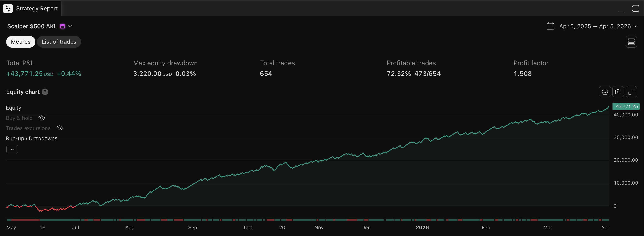Open the calendar icon next to the date range
This screenshot has width=644, height=236.
click(x=550, y=26)
